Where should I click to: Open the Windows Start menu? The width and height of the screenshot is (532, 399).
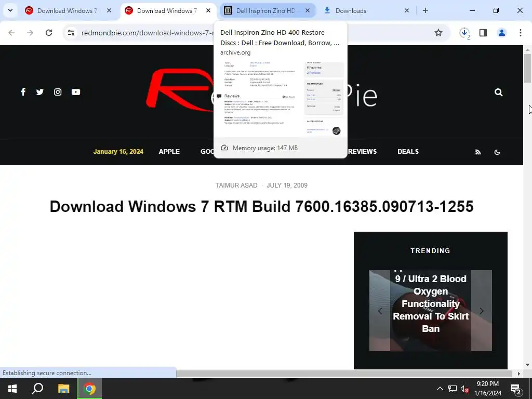click(x=12, y=389)
